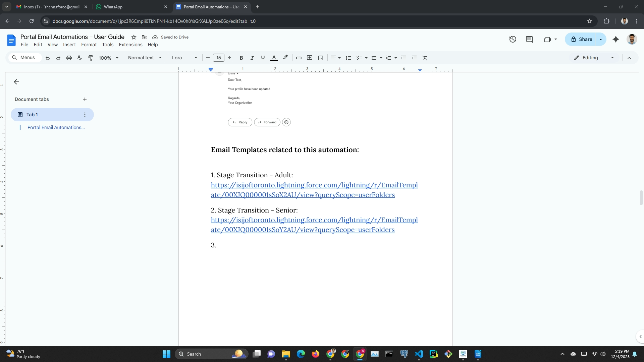Click the text color button

click(x=274, y=58)
